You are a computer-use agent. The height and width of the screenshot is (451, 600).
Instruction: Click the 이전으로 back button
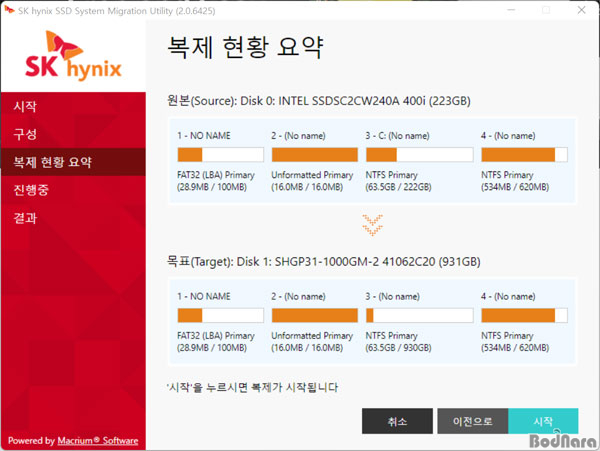tap(473, 421)
